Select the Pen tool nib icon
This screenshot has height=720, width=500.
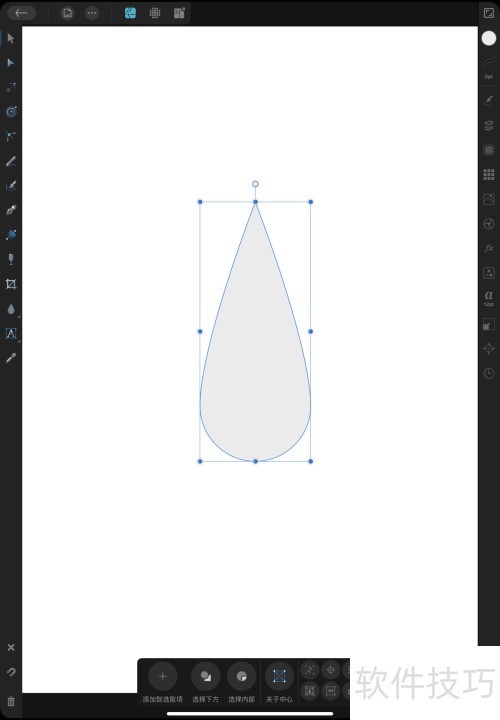(11, 210)
